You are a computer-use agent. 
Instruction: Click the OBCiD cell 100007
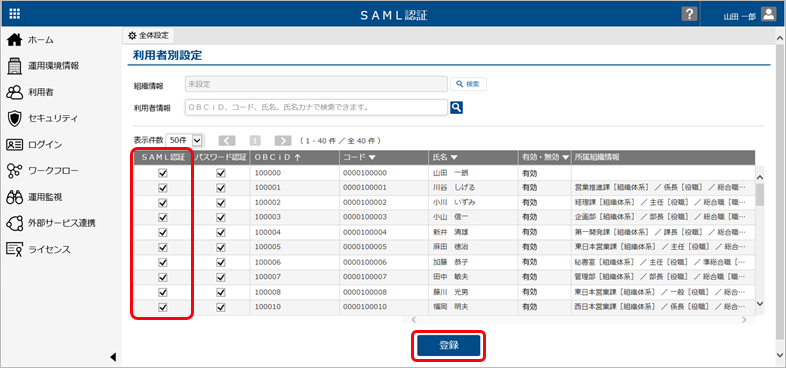pos(267,277)
